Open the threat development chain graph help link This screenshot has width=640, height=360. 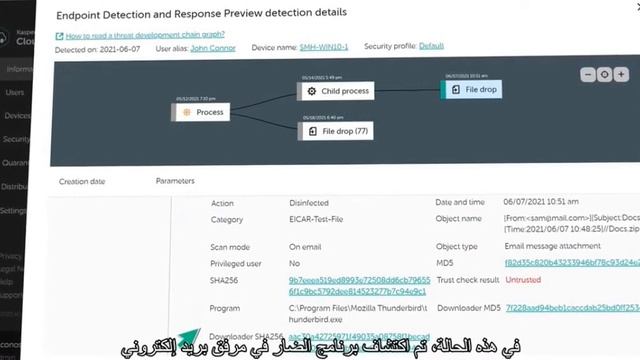[145, 35]
